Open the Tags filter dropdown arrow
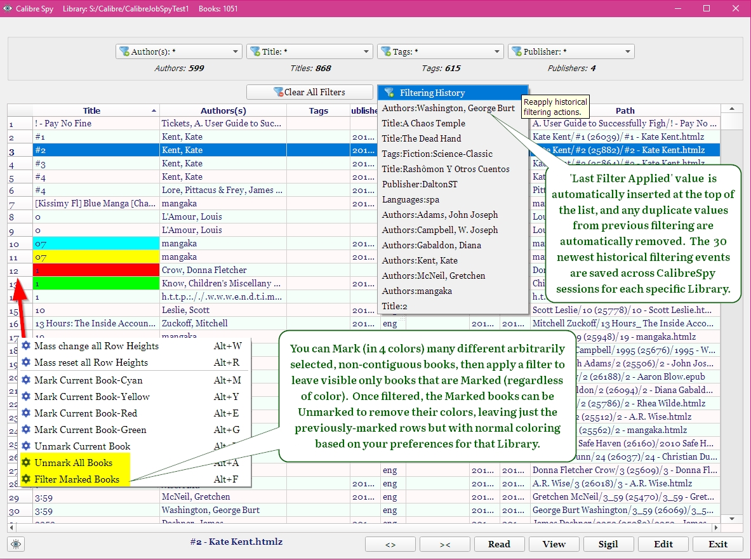Screen dimensions: 751x560 pos(497,52)
